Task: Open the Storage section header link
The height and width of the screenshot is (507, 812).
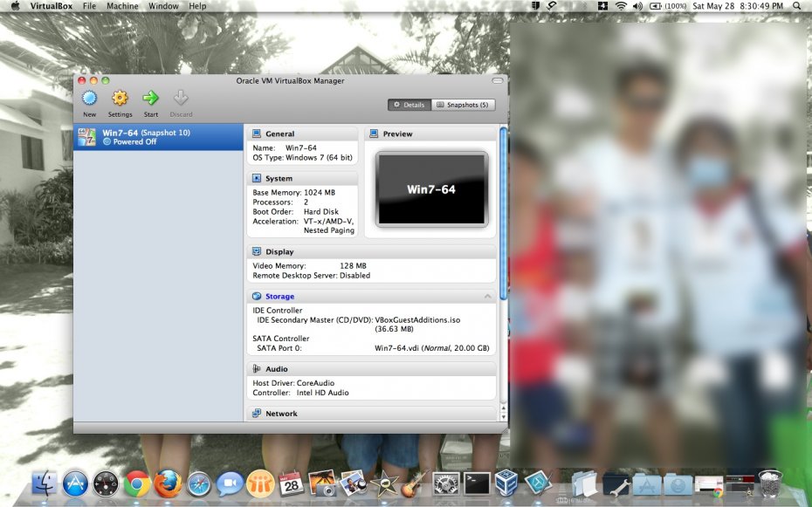Action: click(x=279, y=297)
